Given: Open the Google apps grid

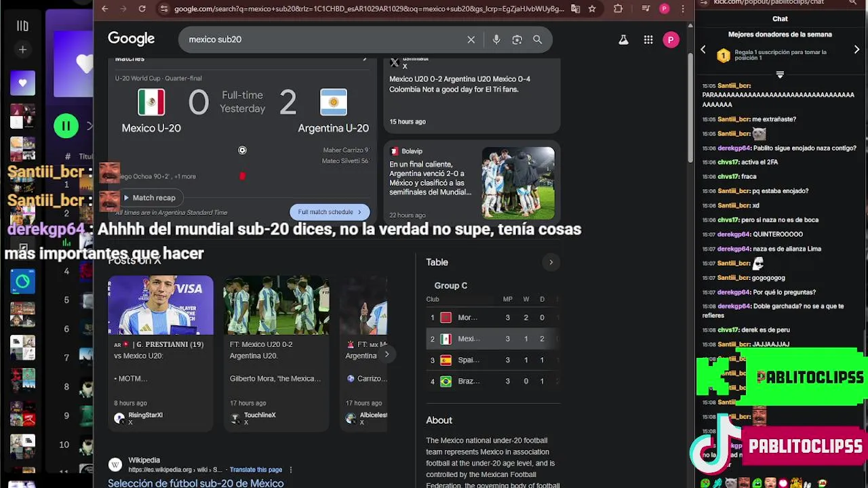Looking at the screenshot, I should (x=648, y=40).
